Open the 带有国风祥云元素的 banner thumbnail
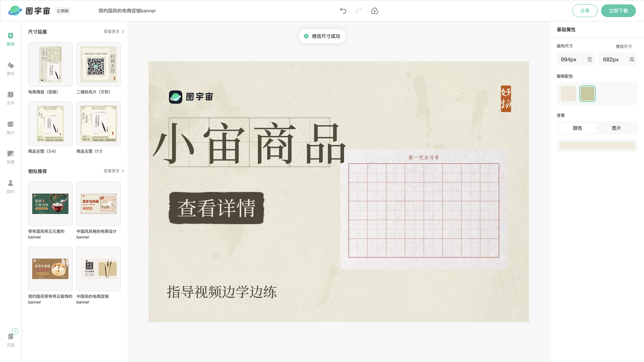The height and width of the screenshot is (362, 644). [50, 204]
